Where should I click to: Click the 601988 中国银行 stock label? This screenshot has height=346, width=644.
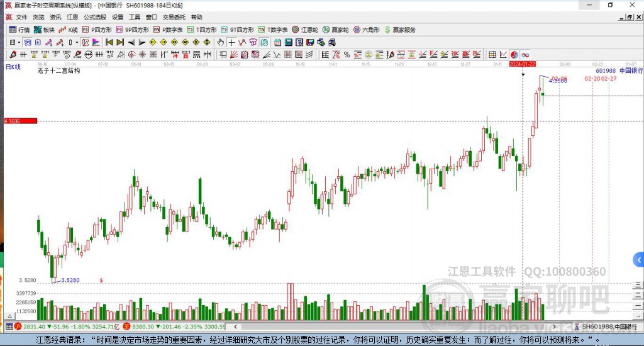coord(619,70)
